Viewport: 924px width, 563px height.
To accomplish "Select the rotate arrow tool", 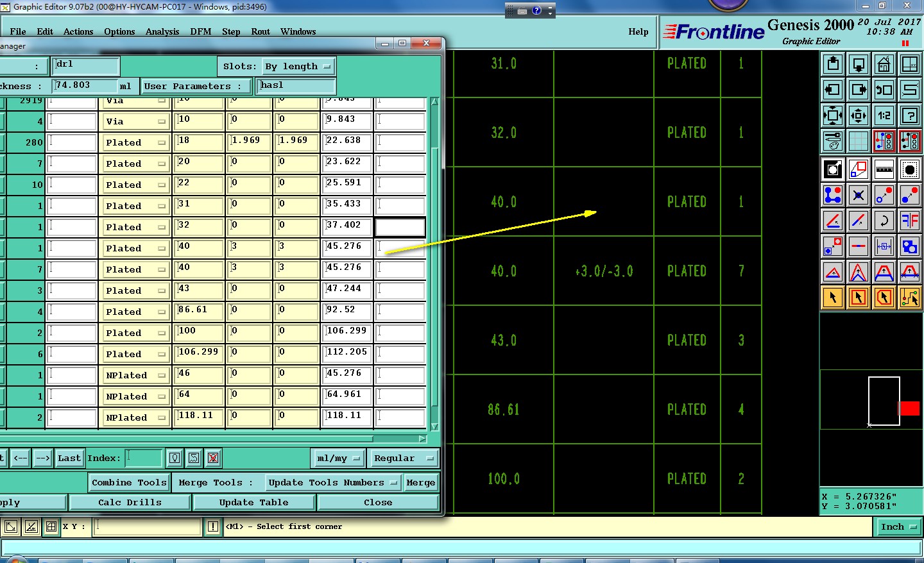I will [884, 221].
